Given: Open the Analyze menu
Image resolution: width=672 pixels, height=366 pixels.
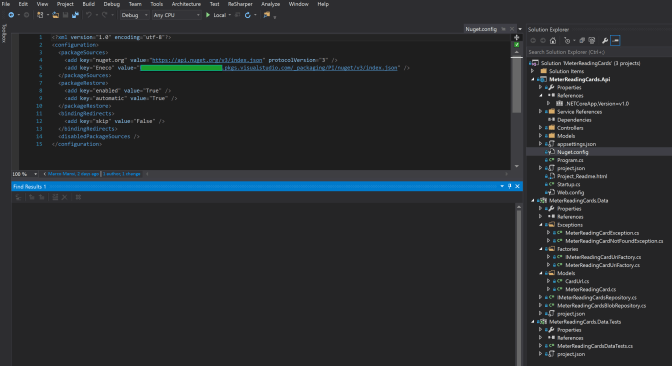Looking at the screenshot, I should (x=270, y=4).
